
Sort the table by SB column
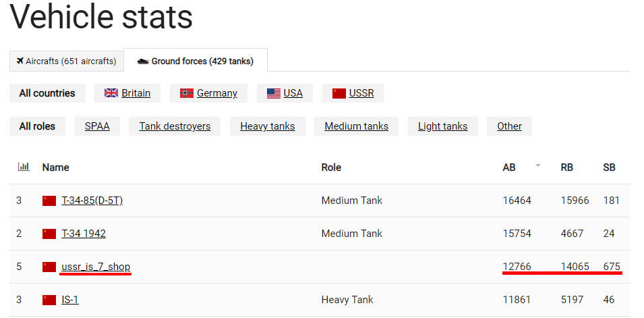point(609,167)
